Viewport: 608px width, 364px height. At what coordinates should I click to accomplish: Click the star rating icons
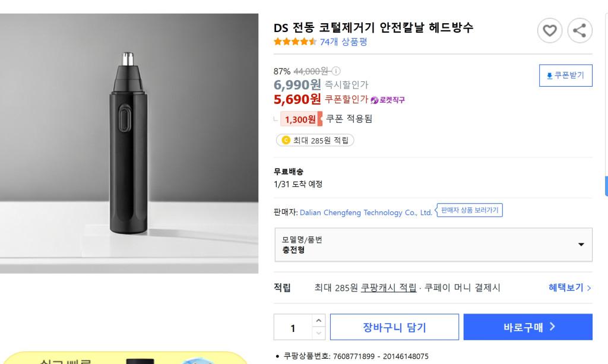point(294,42)
